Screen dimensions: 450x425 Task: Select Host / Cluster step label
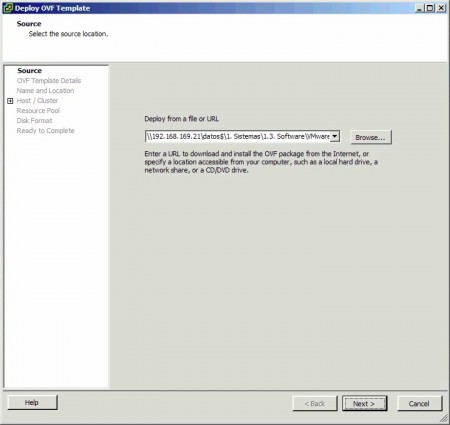[37, 101]
